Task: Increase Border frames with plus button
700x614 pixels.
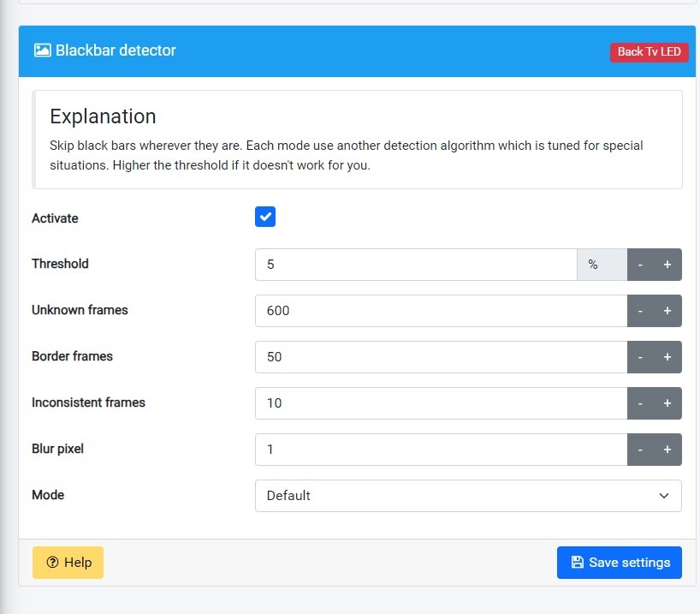Action: [x=667, y=357]
